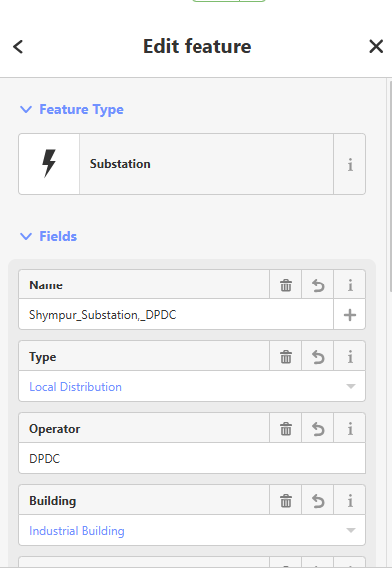Click the Operator input containing DPDC

coord(192,458)
